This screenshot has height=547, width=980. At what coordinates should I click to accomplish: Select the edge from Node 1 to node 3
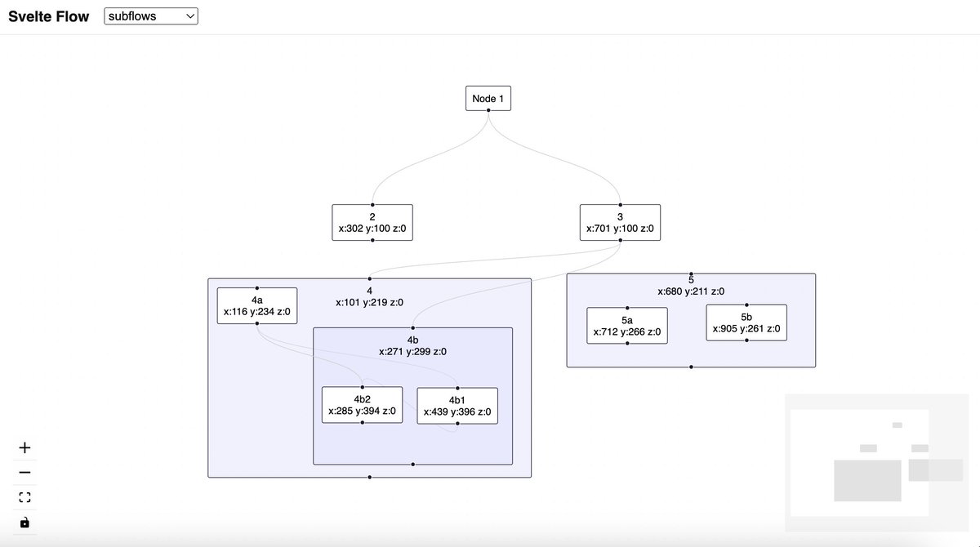554,158
